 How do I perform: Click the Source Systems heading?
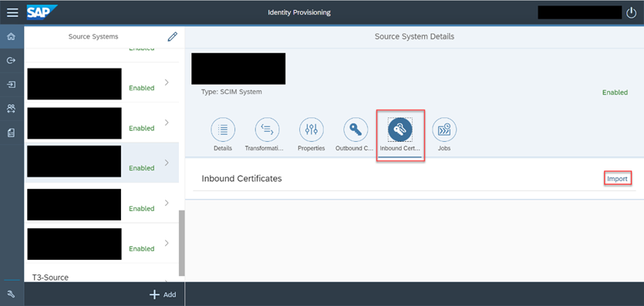pyautogui.click(x=93, y=36)
